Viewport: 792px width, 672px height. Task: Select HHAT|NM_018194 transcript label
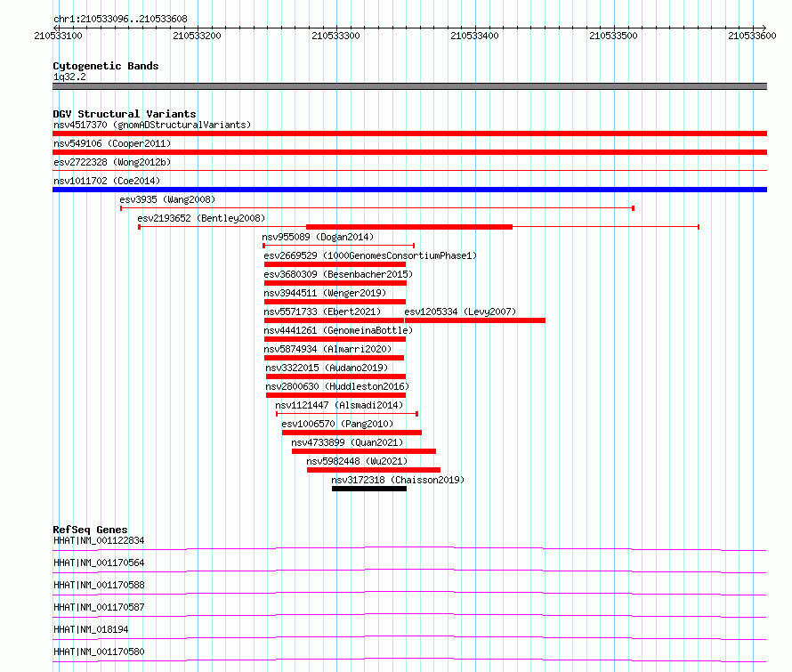click(x=91, y=629)
